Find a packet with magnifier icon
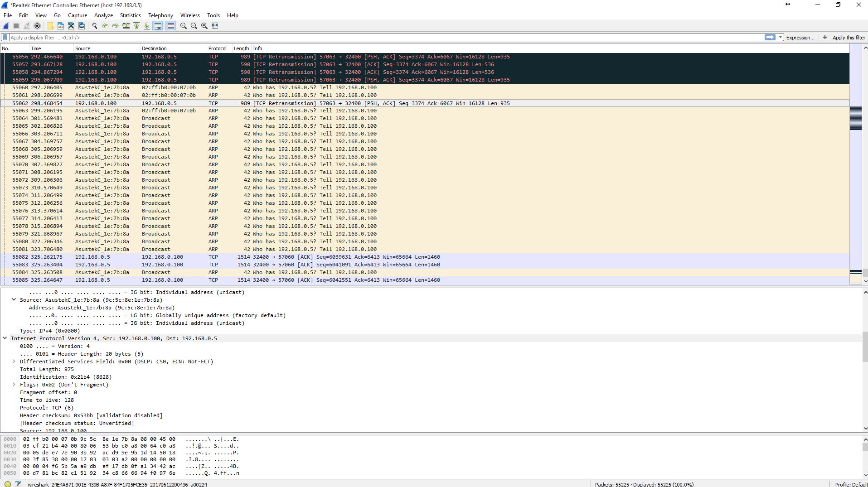 coord(95,26)
